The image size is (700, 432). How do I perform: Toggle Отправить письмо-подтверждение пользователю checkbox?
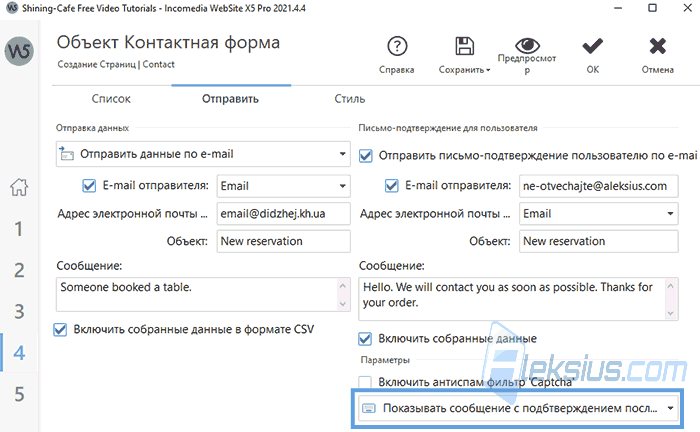click(366, 156)
